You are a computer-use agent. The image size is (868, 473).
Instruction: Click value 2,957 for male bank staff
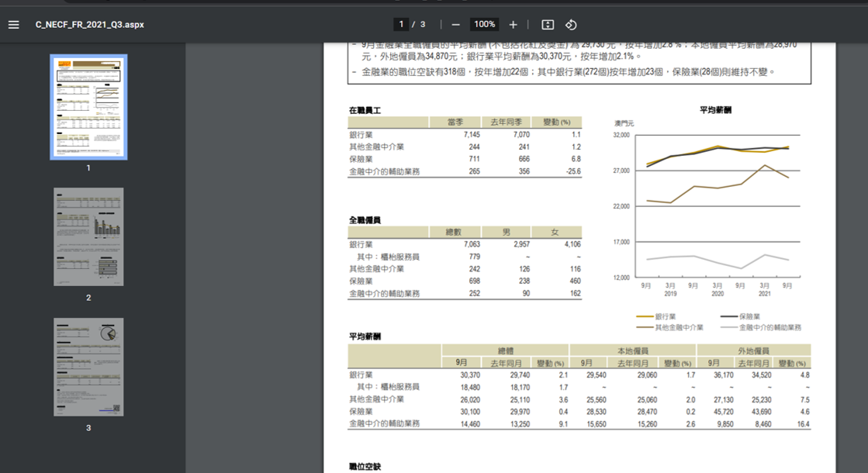coord(521,244)
